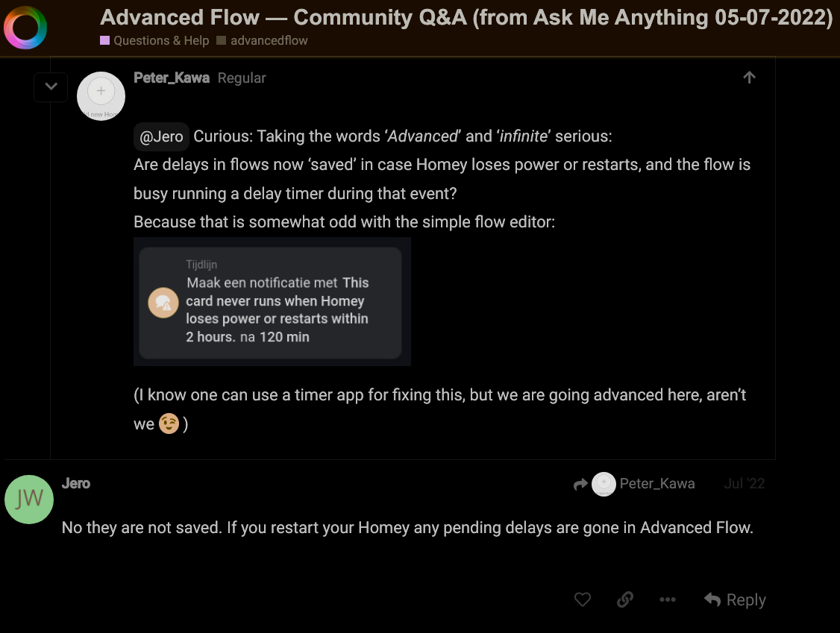This screenshot has height=633, width=840.
Task: Click the curved reply-to arrow icon
Action: click(x=580, y=485)
